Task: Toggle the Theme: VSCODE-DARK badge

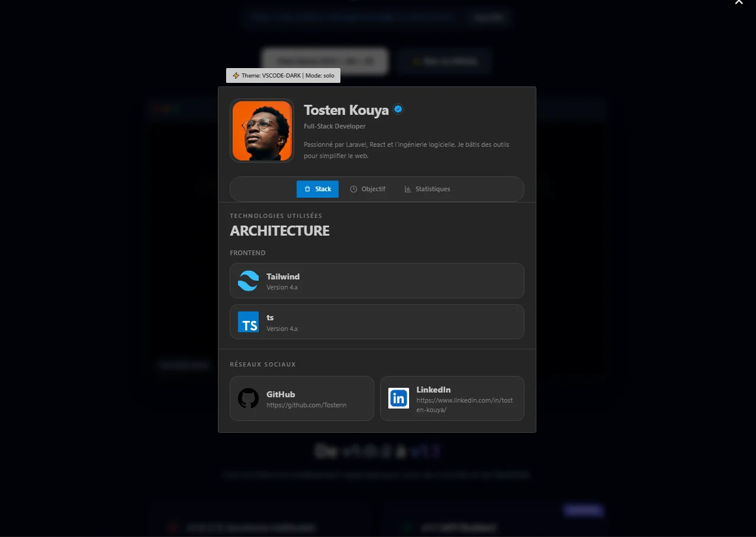Action: (282, 75)
